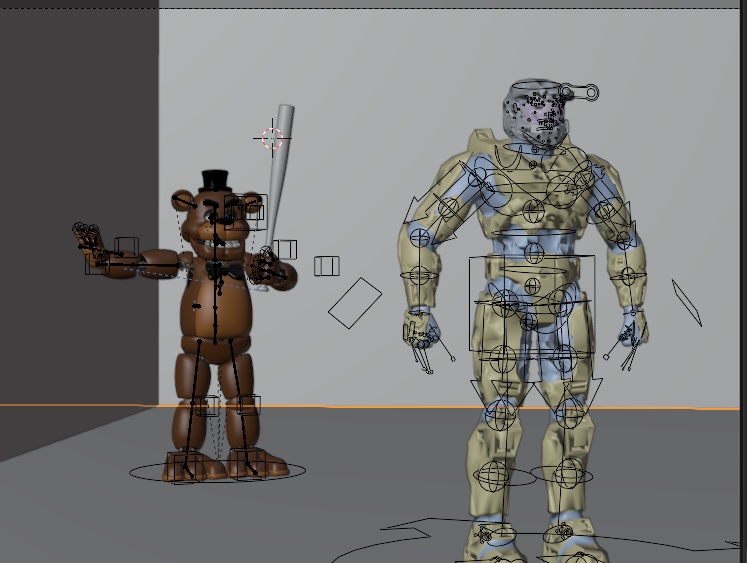
Task: Select Freddy's black bow tie
Action: [223, 271]
